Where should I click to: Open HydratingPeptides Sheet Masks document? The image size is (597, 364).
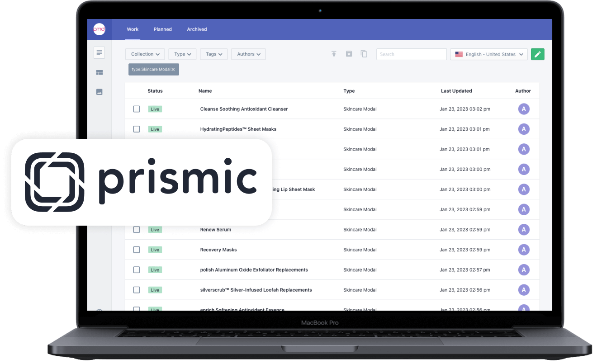click(238, 129)
